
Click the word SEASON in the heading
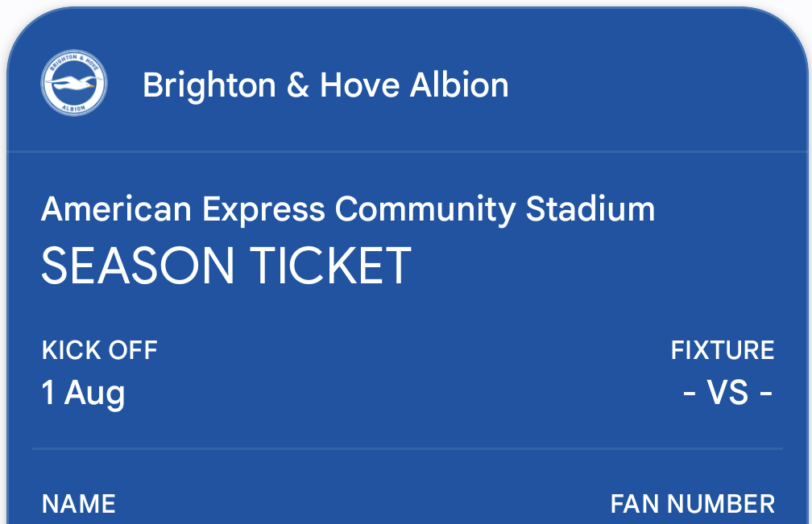pyautogui.click(x=138, y=266)
